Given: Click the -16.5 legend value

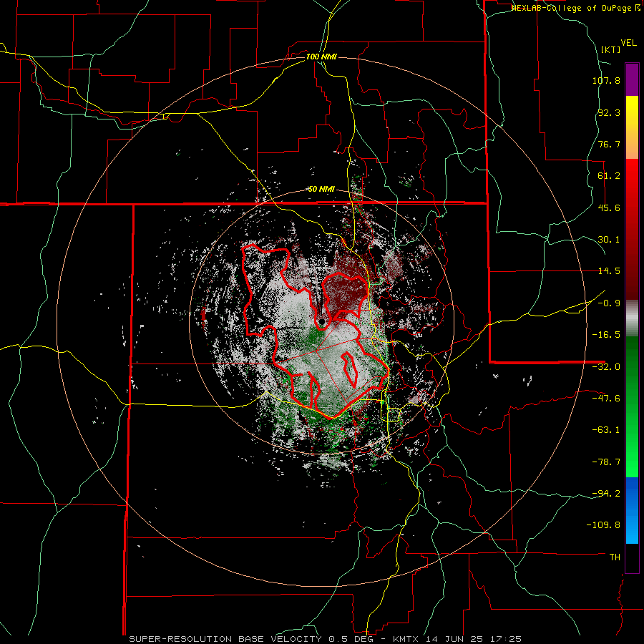Looking at the screenshot, I should tap(606, 335).
